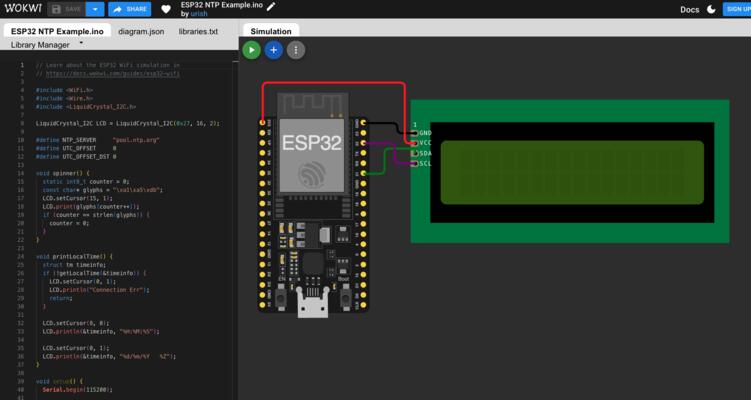Click code line with NTP_SERVER define

coord(97,140)
